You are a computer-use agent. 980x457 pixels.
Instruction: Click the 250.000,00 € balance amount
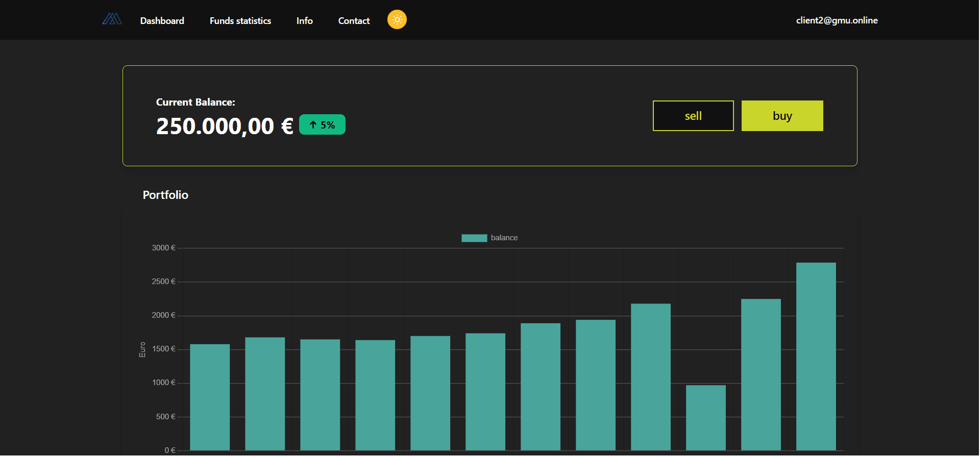225,126
